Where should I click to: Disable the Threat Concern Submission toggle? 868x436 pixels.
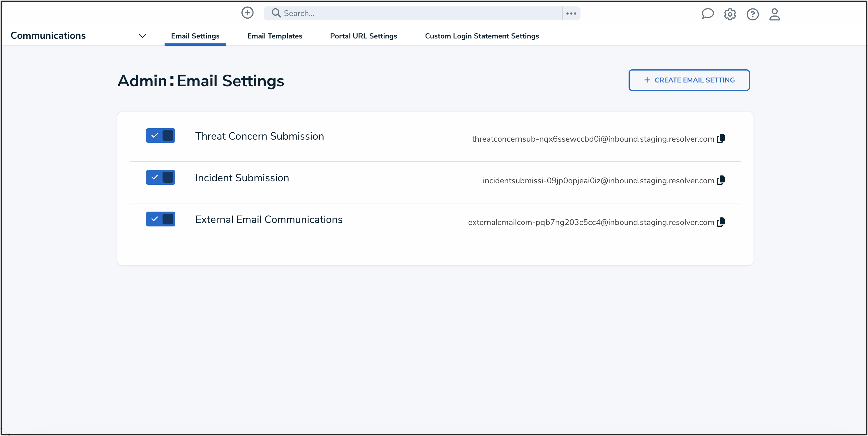tap(160, 136)
